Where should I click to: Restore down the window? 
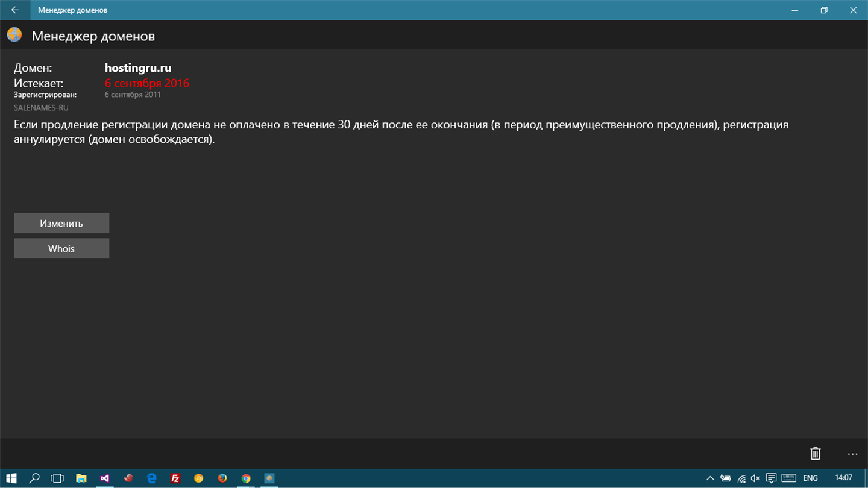[824, 10]
